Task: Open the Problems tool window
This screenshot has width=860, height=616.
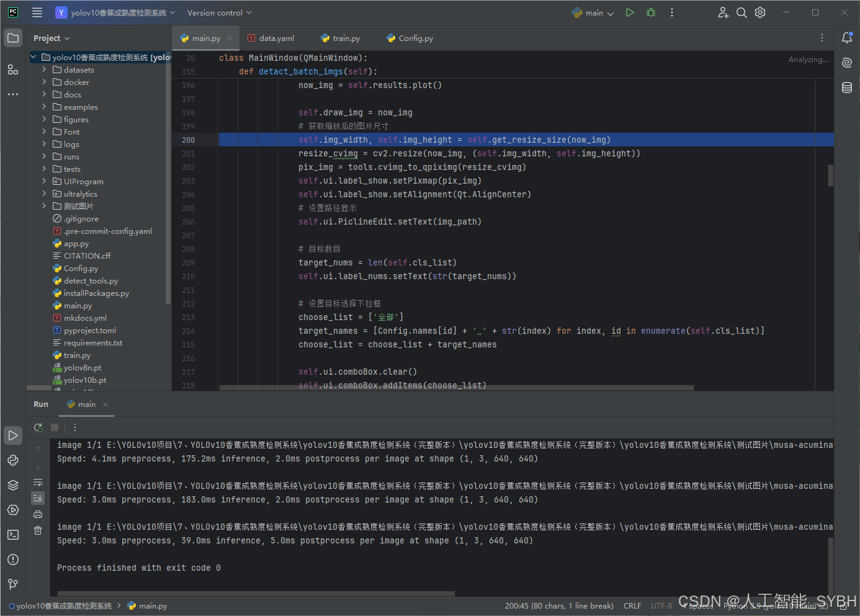Action: coord(13,560)
